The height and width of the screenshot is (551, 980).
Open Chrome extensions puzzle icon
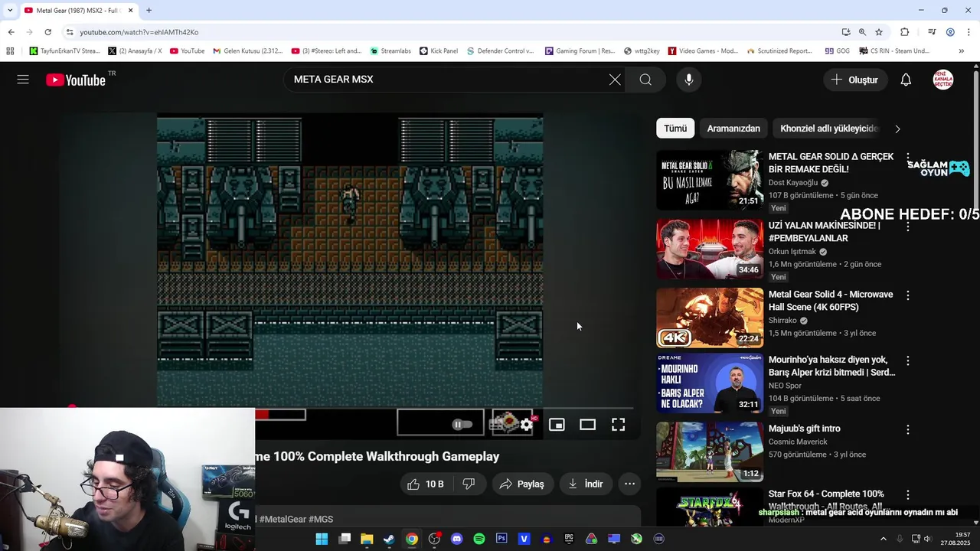[x=904, y=32]
